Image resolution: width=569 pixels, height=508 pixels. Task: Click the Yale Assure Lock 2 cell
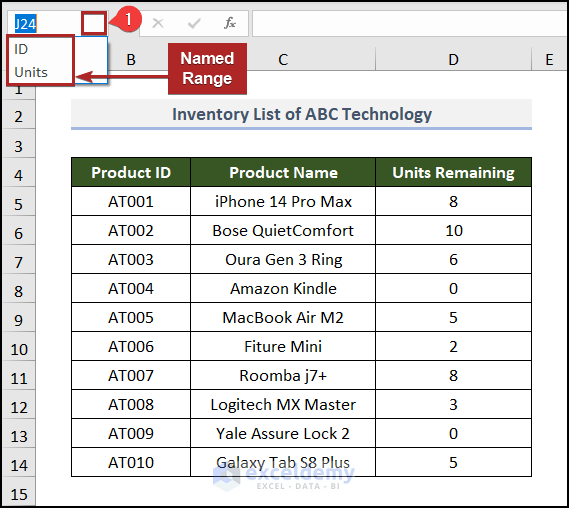[283, 434]
